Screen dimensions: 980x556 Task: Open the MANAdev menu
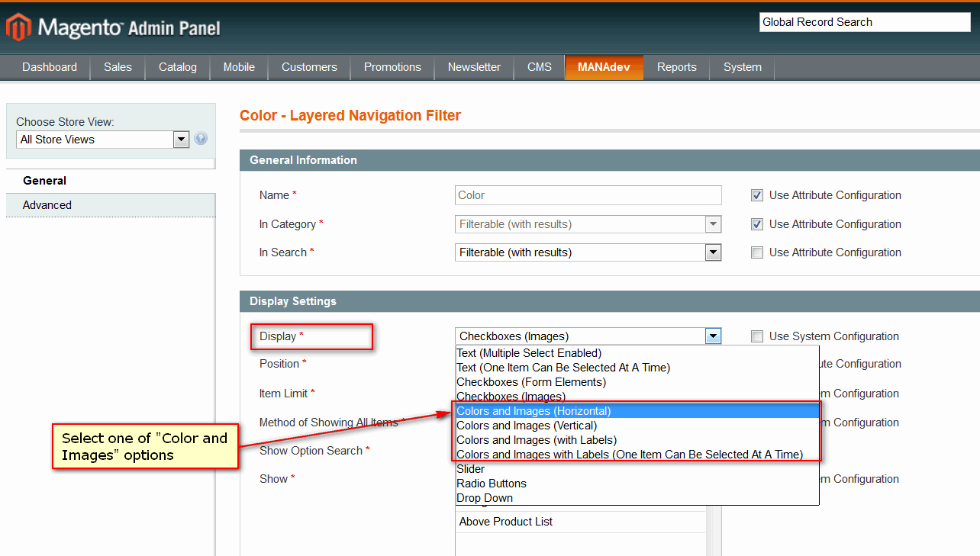coord(604,67)
